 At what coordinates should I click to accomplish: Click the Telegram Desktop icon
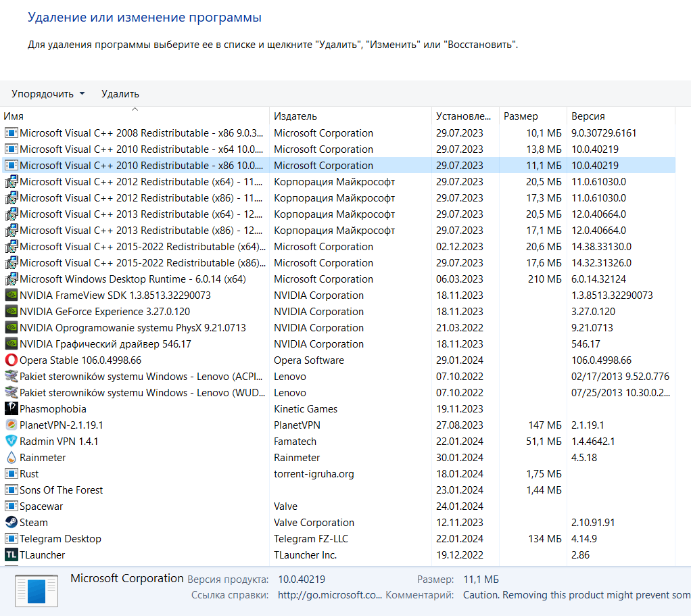pyautogui.click(x=11, y=539)
